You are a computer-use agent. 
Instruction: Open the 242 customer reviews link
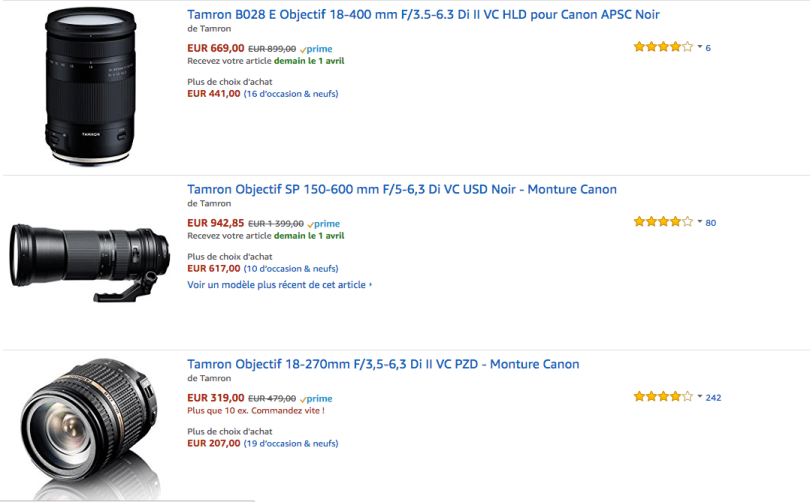[713, 398]
